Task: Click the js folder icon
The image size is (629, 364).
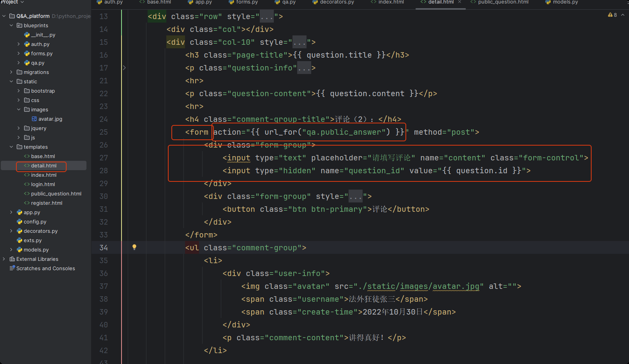Action: coord(27,137)
